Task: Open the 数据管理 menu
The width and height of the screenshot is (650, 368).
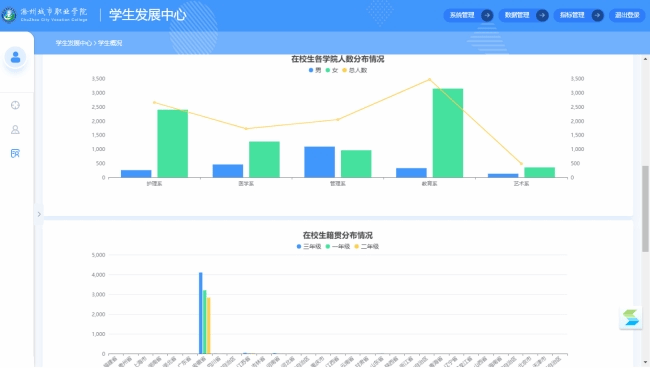Action: [x=517, y=15]
